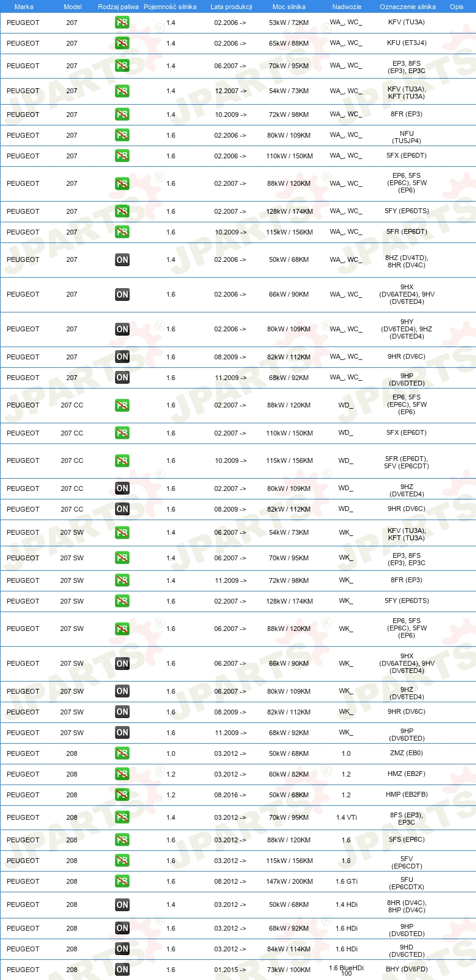Click petrol icon in 207 SW 72kW / 98KM row
Image resolution: width=476 pixels, height=980 pixels.
pyautogui.click(x=122, y=580)
